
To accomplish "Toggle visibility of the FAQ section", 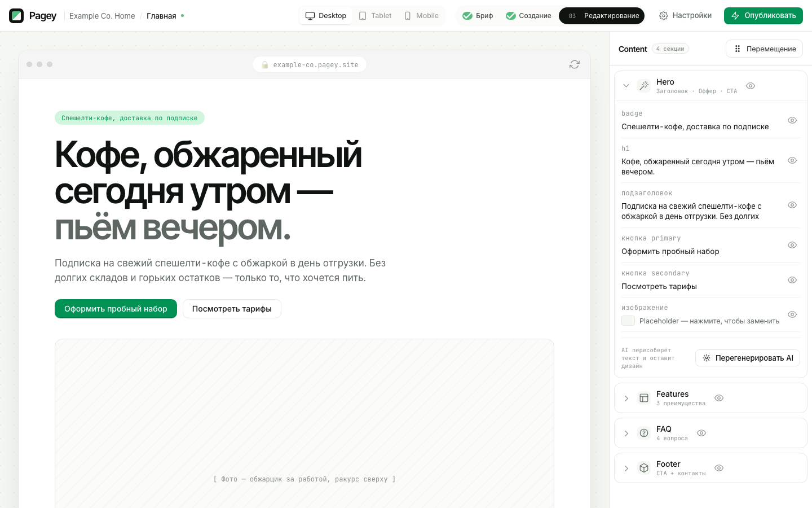I will click(701, 433).
